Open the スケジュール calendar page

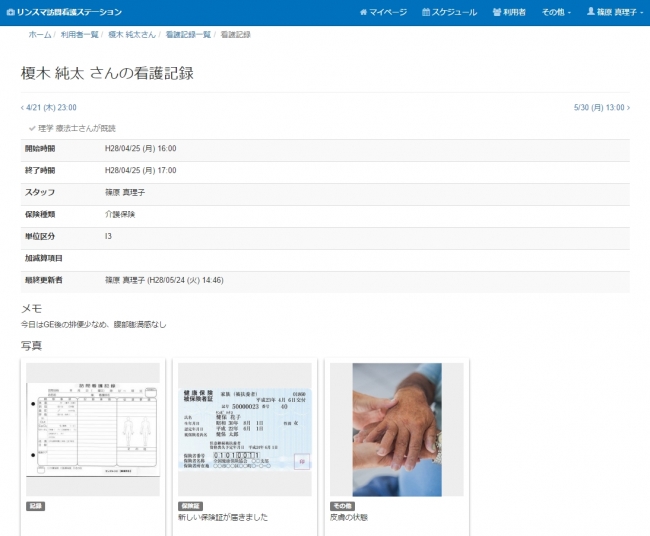pyautogui.click(x=450, y=12)
